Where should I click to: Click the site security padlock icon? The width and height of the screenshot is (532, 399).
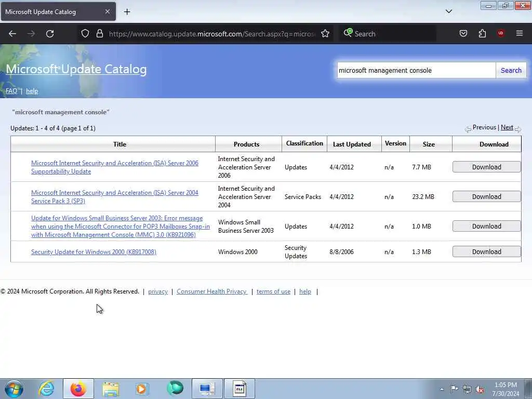99,34
